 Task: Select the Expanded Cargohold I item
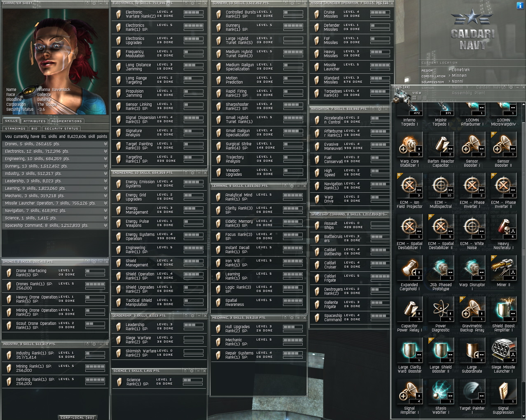tap(409, 273)
